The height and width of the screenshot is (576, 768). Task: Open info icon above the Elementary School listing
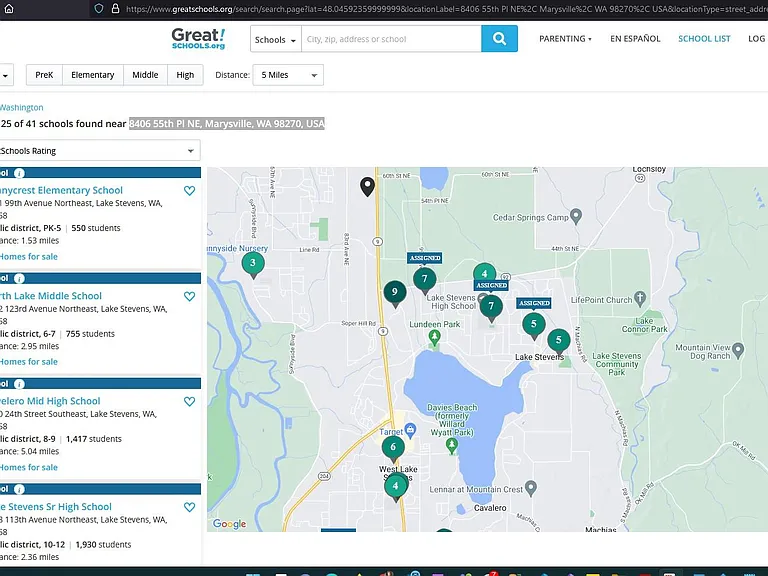[x=19, y=173]
